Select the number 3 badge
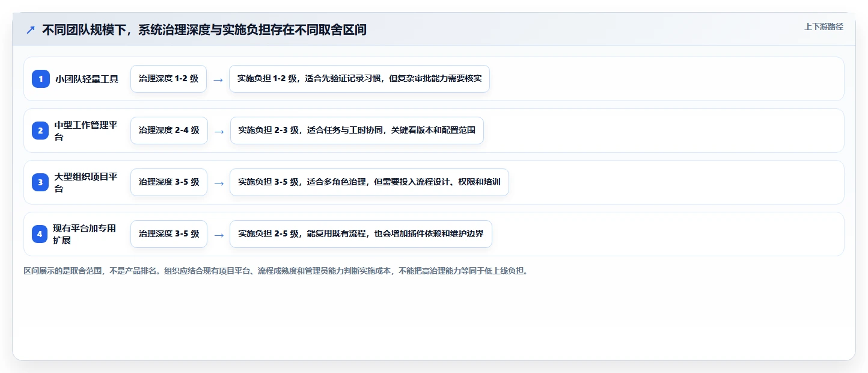Image resolution: width=868 pixels, height=373 pixels. click(41, 182)
